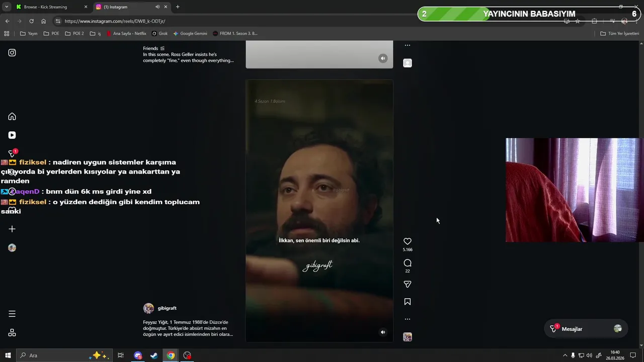Open the Windows notification center
The height and width of the screenshot is (362, 644).
pyautogui.click(x=633, y=355)
